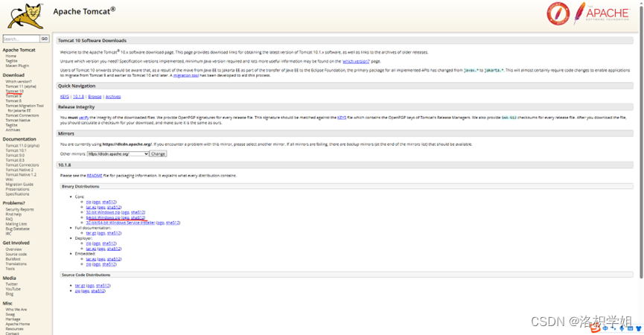Open the README file link

[95, 176]
